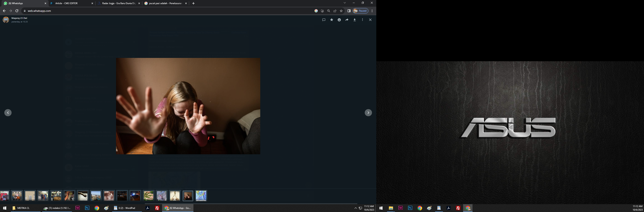Go forward in browser history
Viewport: 644px width, 212px height.
pyautogui.click(x=11, y=11)
